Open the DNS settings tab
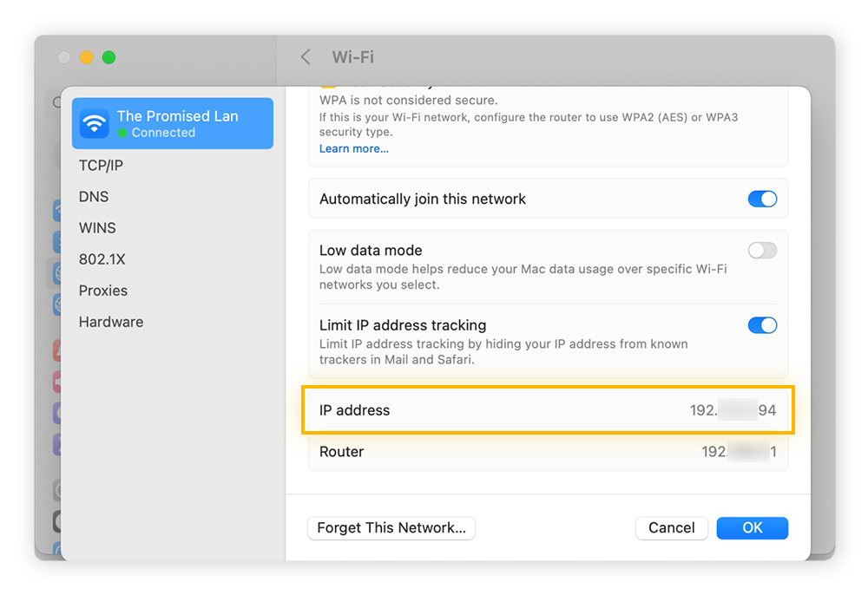This screenshot has height=595, width=868. pyautogui.click(x=93, y=196)
